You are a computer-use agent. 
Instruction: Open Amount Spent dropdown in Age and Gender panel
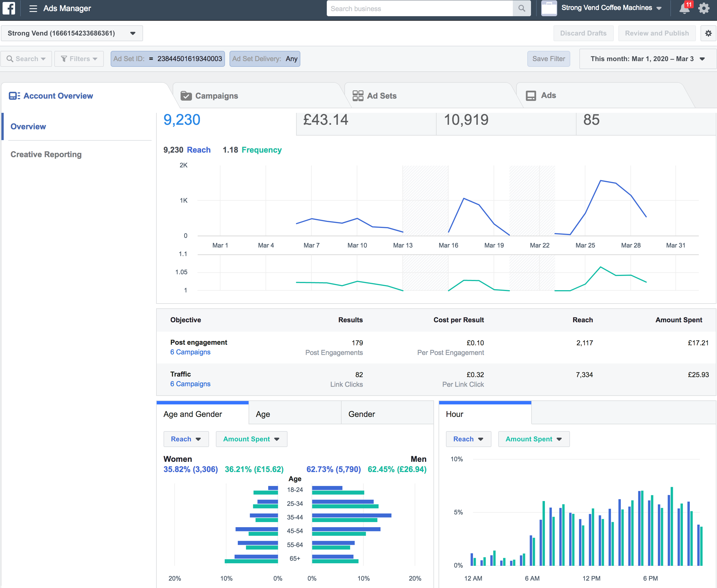(x=251, y=439)
